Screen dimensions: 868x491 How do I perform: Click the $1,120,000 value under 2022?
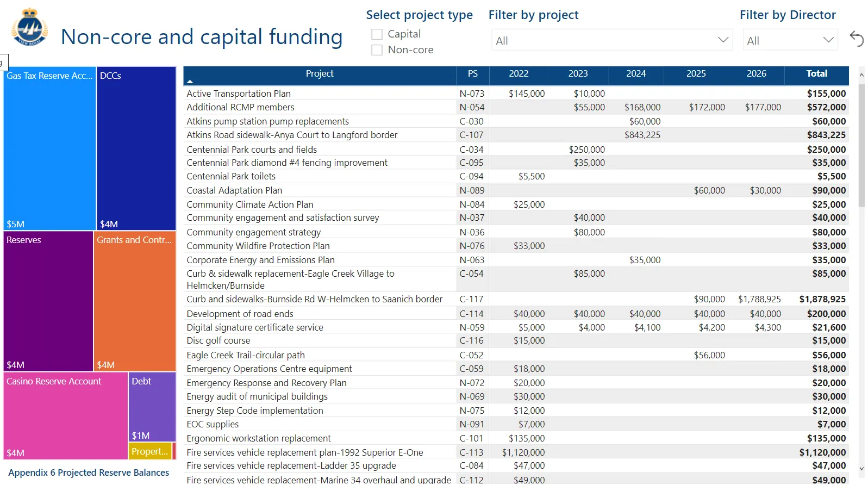coord(523,452)
